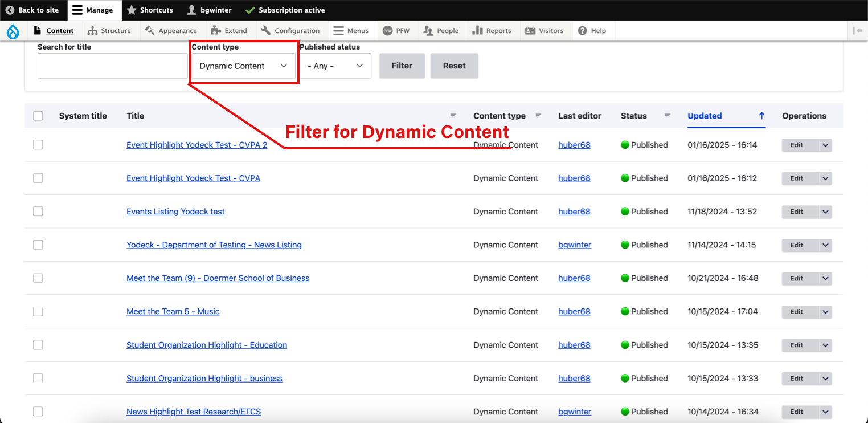
Task: Expand operations arrow for Meet the Team (9)
Action: point(825,279)
